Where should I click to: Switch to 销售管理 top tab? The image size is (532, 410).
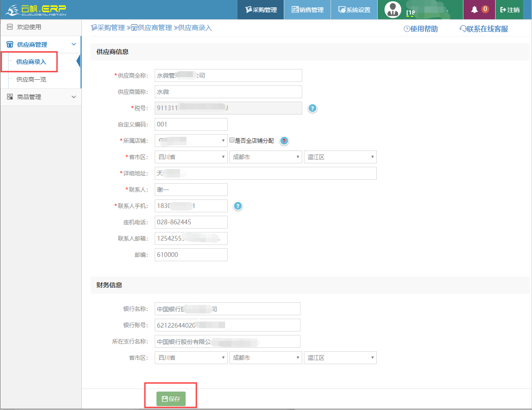point(307,10)
